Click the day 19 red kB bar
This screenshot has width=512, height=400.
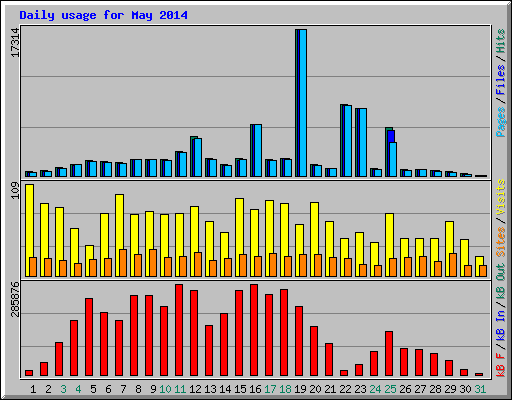coord(299,341)
